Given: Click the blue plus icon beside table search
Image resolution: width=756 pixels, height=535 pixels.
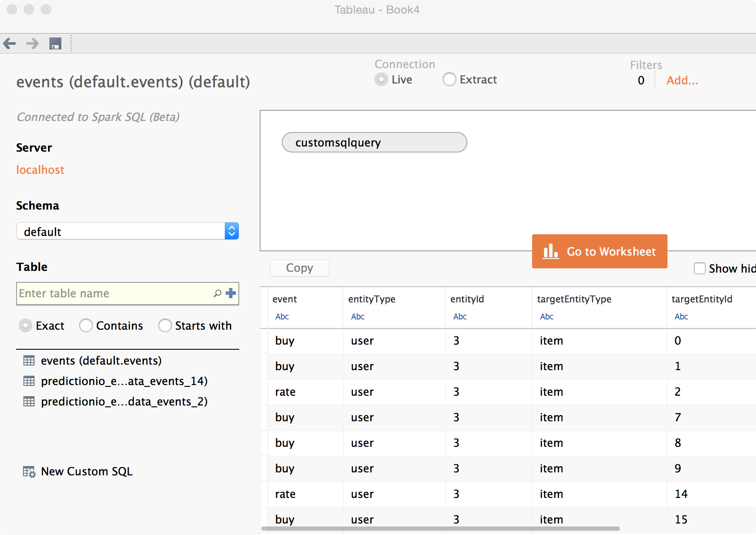Looking at the screenshot, I should 231,293.
